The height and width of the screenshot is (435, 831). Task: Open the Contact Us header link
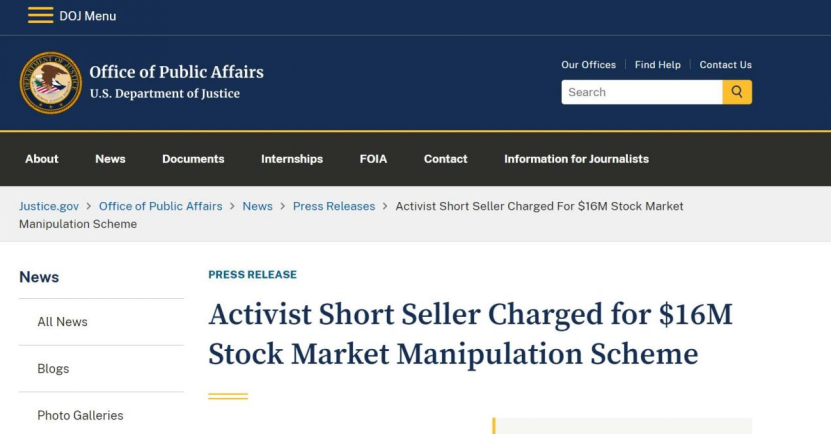click(x=726, y=65)
